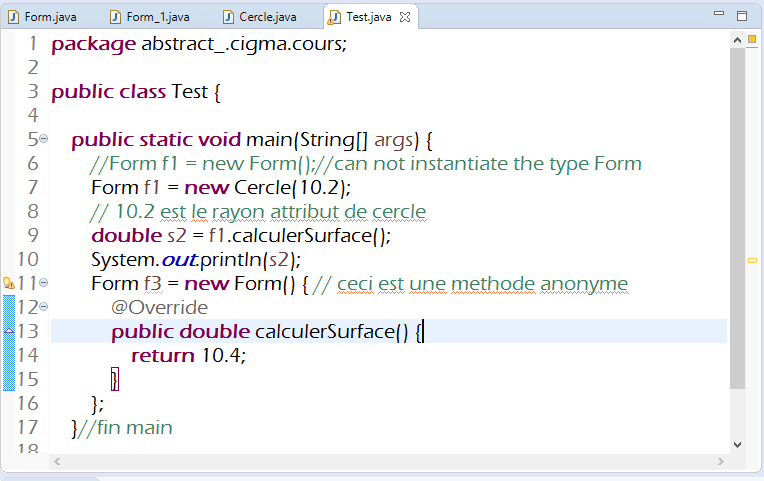The height and width of the screenshot is (481, 764).
Task: Click the line number 16 in the gutter
Action: [x=28, y=403]
